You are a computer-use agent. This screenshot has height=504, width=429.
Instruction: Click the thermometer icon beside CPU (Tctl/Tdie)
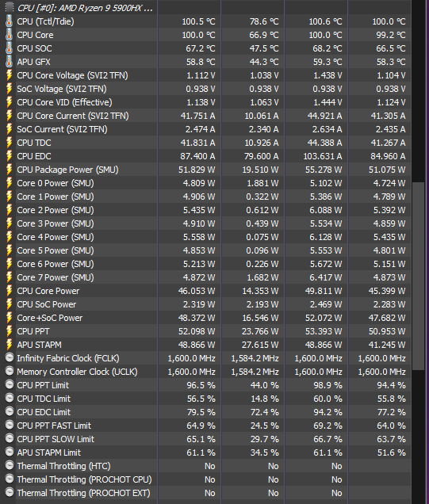(x=9, y=21)
